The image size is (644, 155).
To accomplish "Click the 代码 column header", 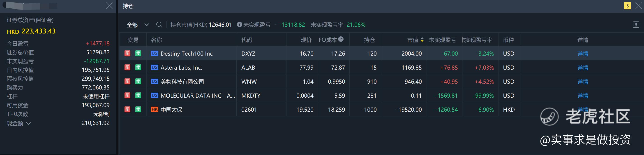I will pos(247,40).
